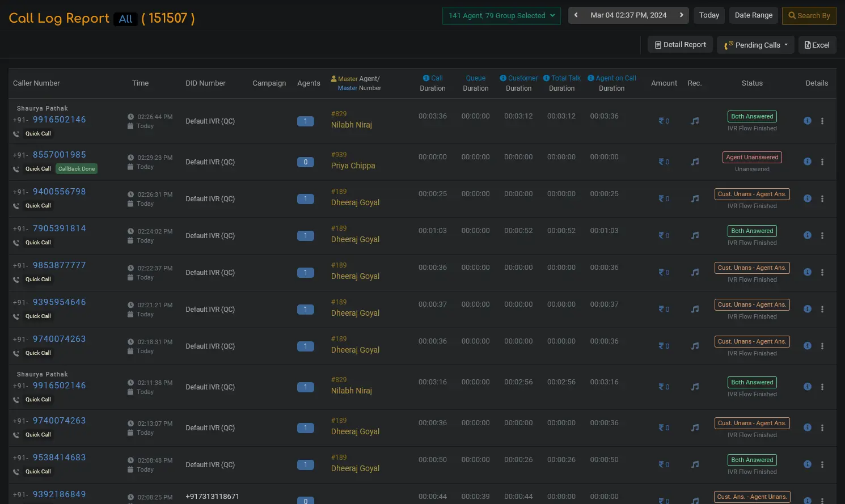
Task: Play recording for 9400556798 call
Action: [x=695, y=198]
